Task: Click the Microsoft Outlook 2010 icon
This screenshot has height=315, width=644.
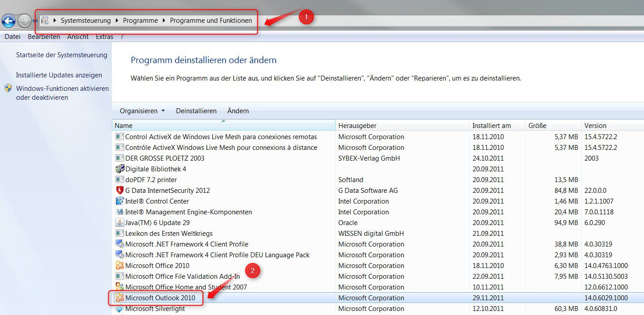Action: 119,298
